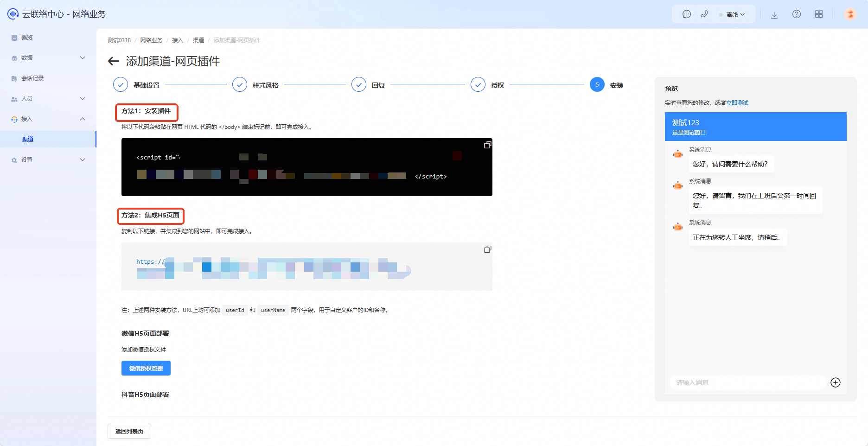Click the 设置 gear icon in sidebar
The image size is (868, 446).
[x=14, y=160]
